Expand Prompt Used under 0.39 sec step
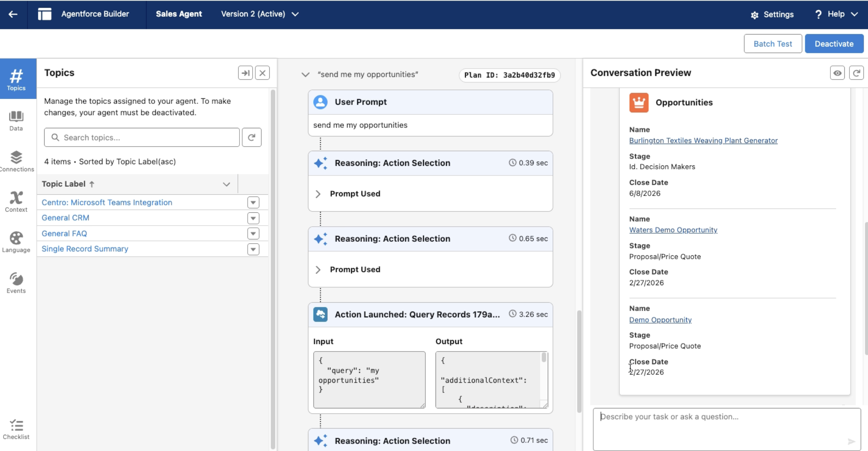868x451 pixels. 318,194
